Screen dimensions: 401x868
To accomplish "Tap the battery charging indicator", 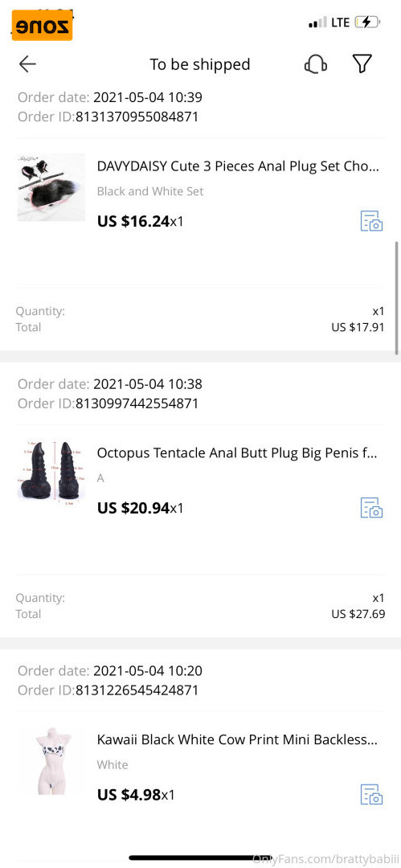I will click(367, 23).
